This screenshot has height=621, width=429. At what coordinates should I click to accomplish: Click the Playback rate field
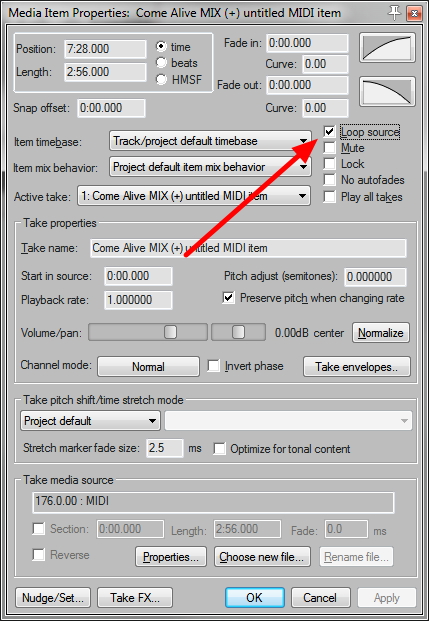(138, 300)
